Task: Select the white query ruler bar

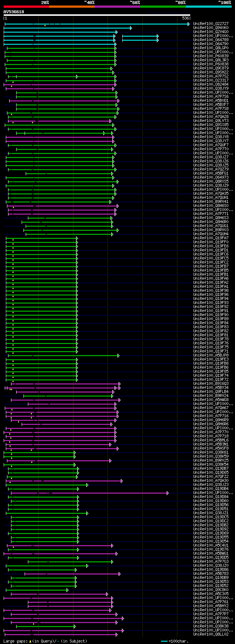Action: (x=97, y=15)
